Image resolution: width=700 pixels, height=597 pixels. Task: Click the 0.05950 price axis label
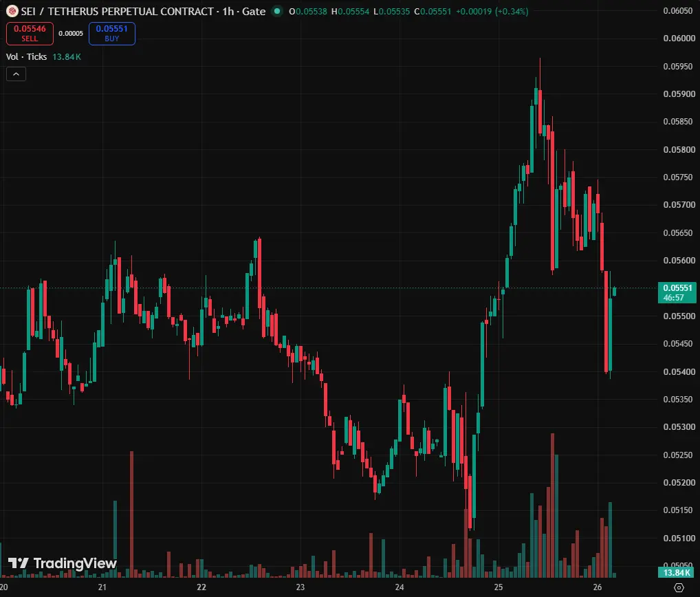pyautogui.click(x=679, y=67)
